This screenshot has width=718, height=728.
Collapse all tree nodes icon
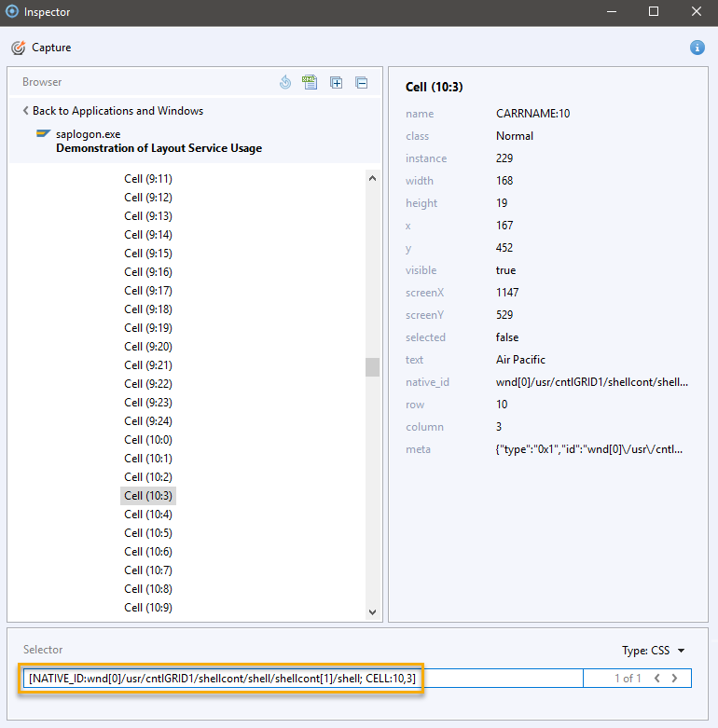tap(361, 83)
